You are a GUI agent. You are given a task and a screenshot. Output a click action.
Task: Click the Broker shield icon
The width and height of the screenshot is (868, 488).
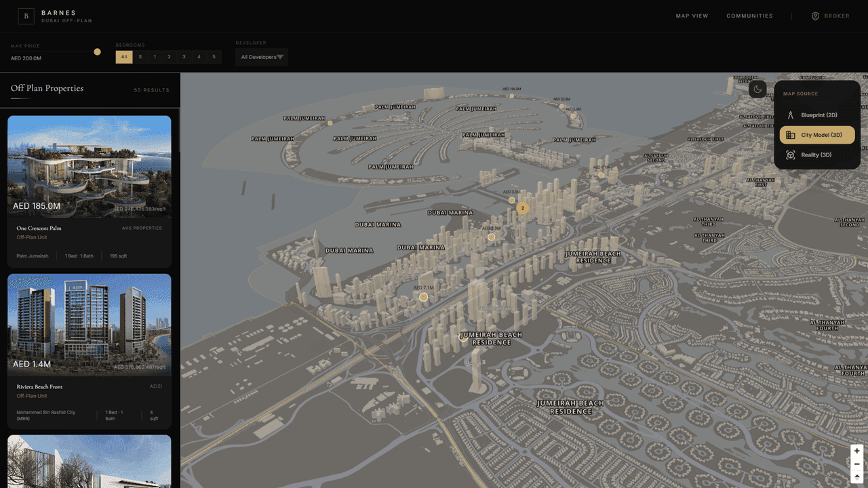coord(815,16)
